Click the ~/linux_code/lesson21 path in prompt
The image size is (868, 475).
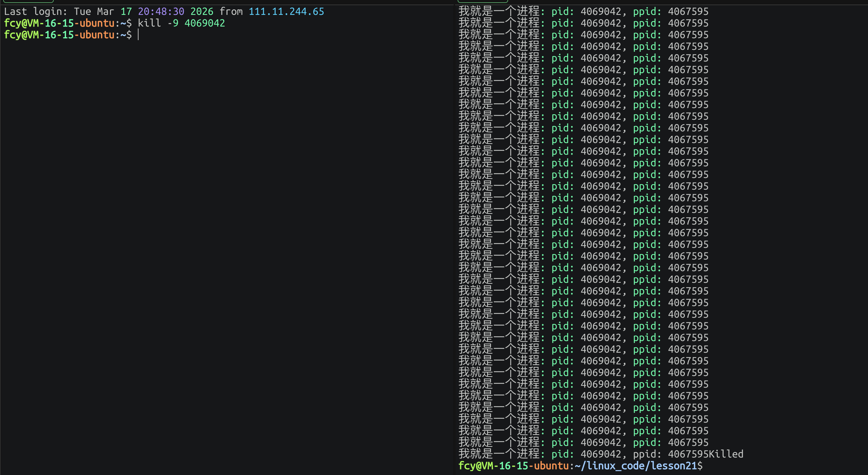(x=636, y=466)
